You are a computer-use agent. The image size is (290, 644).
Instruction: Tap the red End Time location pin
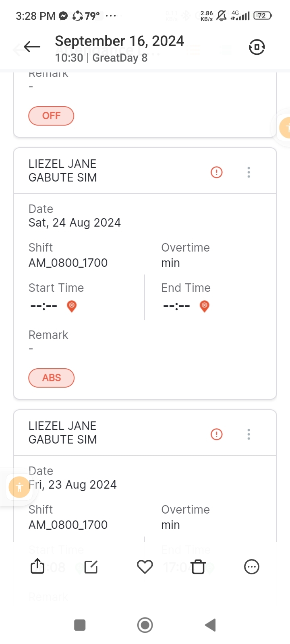(x=205, y=306)
